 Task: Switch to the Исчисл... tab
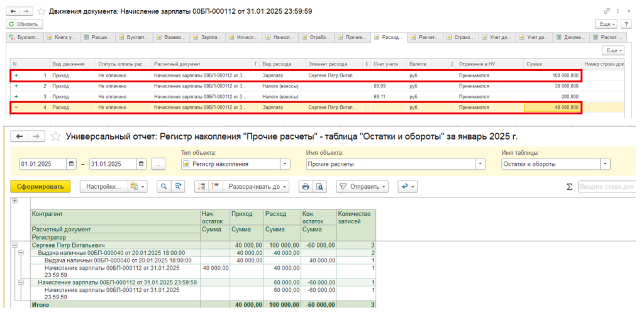coord(243,37)
